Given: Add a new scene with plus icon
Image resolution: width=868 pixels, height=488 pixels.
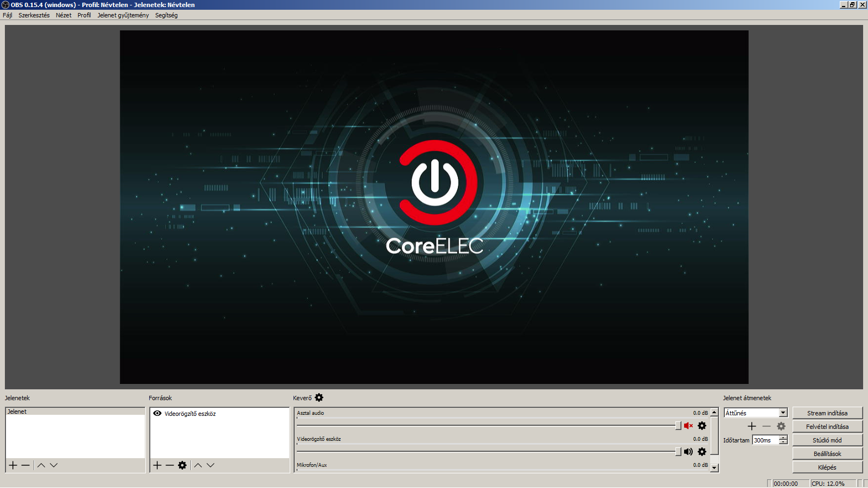Looking at the screenshot, I should [13, 465].
